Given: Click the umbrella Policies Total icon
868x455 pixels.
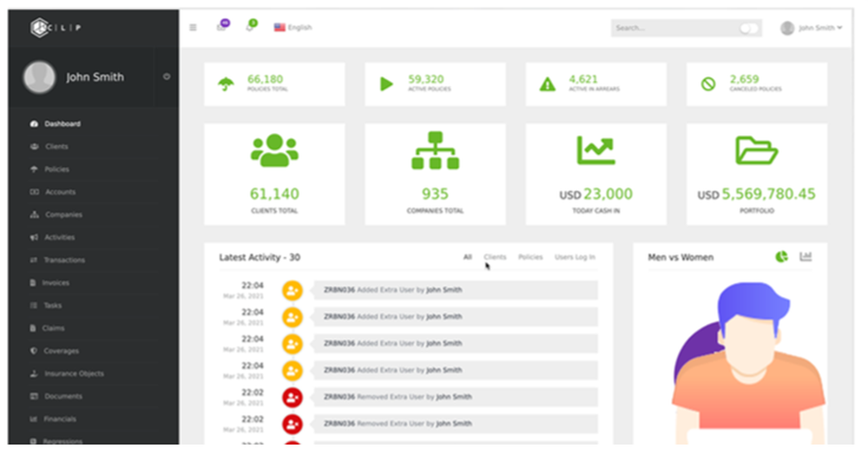Looking at the screenshot, I should 226,84.
